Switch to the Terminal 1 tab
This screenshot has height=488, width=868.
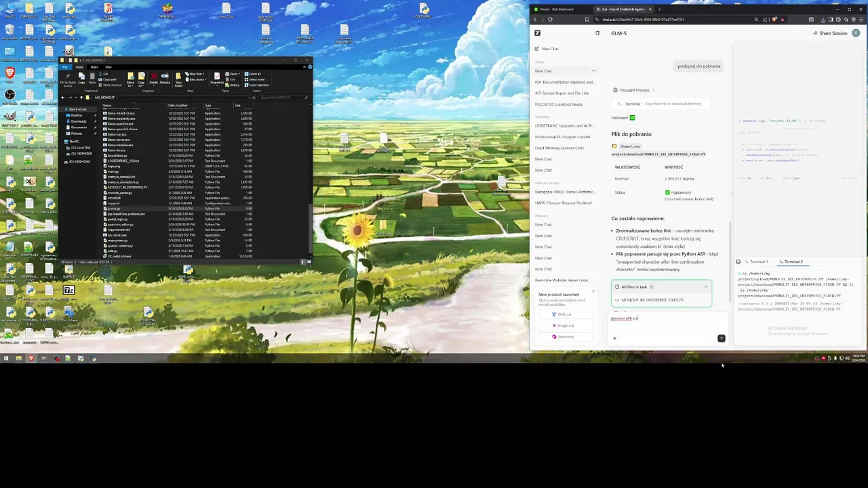click(755, 262)
